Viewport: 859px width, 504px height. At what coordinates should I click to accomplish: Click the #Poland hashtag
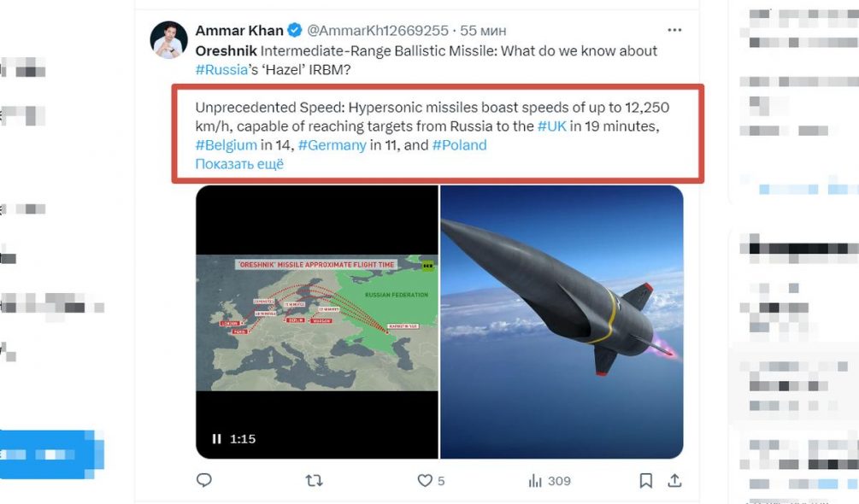[x=459, y=145]
